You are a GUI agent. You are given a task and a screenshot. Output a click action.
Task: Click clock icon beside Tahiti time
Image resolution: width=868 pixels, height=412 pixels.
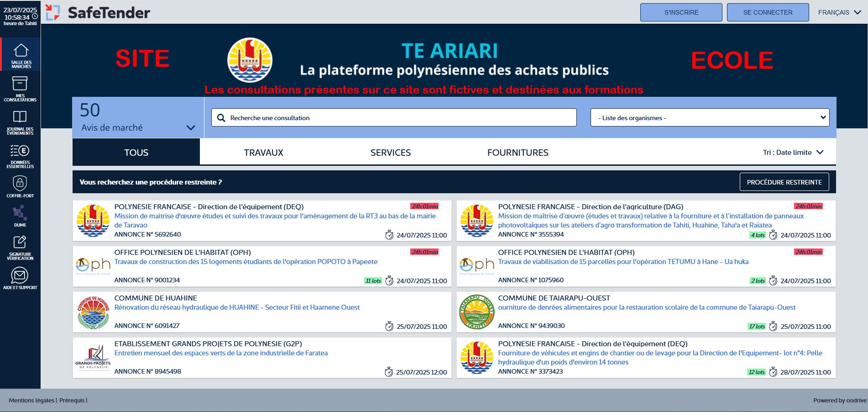tap(35, 16)
